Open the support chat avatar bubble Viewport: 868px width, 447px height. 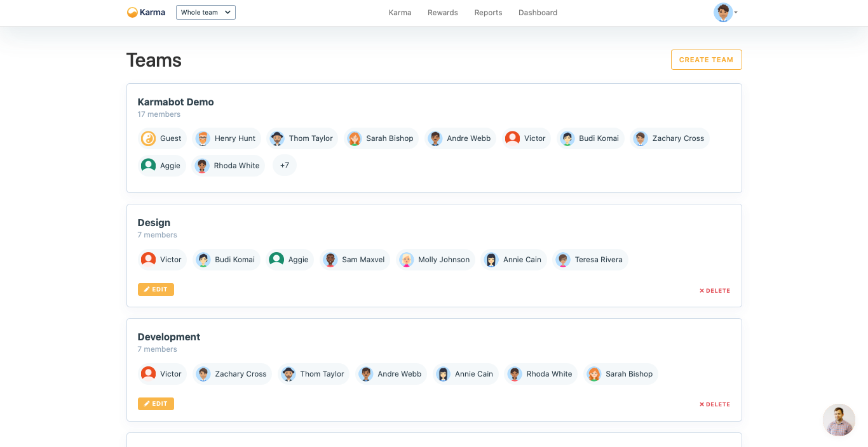point(839,420)
